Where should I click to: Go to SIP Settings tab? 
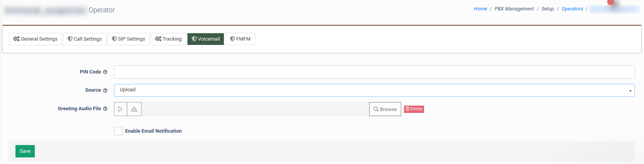[128, 39]
